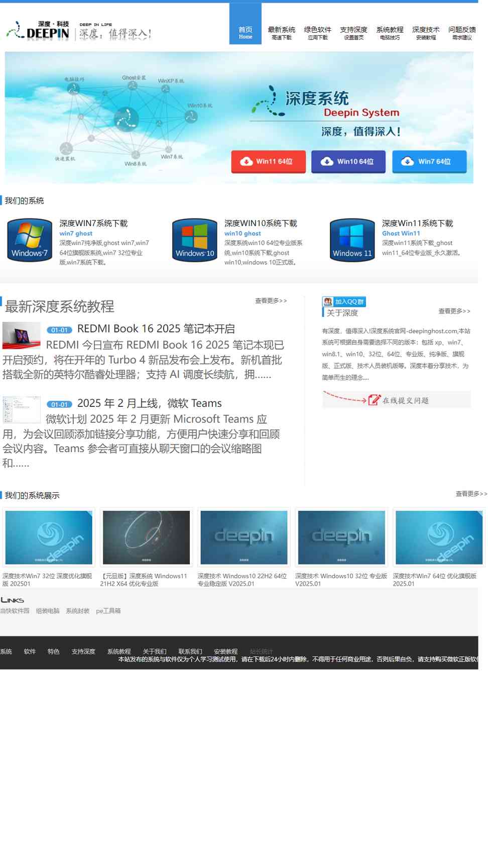Open the pe工具箱 friend link
Screen dimensions: 488x868
click(108, 611)
